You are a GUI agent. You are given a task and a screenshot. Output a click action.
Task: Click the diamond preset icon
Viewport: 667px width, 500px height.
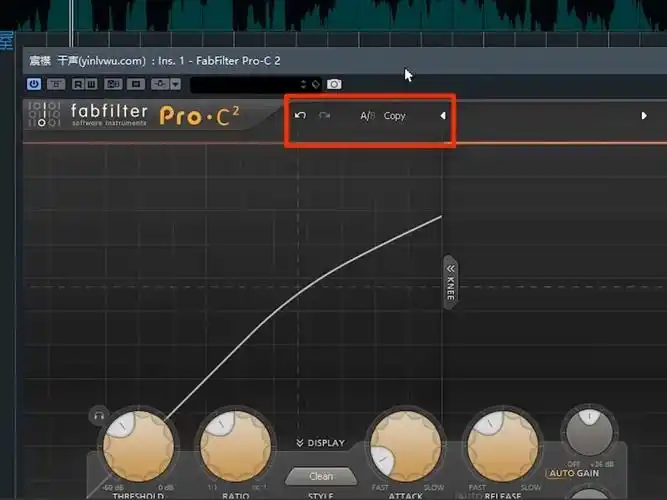pos(316,84)
